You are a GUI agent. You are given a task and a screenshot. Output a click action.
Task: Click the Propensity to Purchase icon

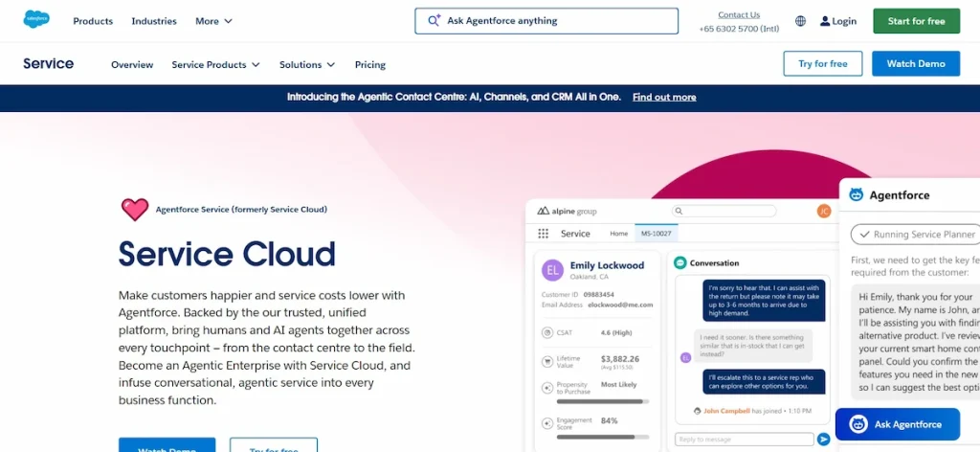coord(547,388)
